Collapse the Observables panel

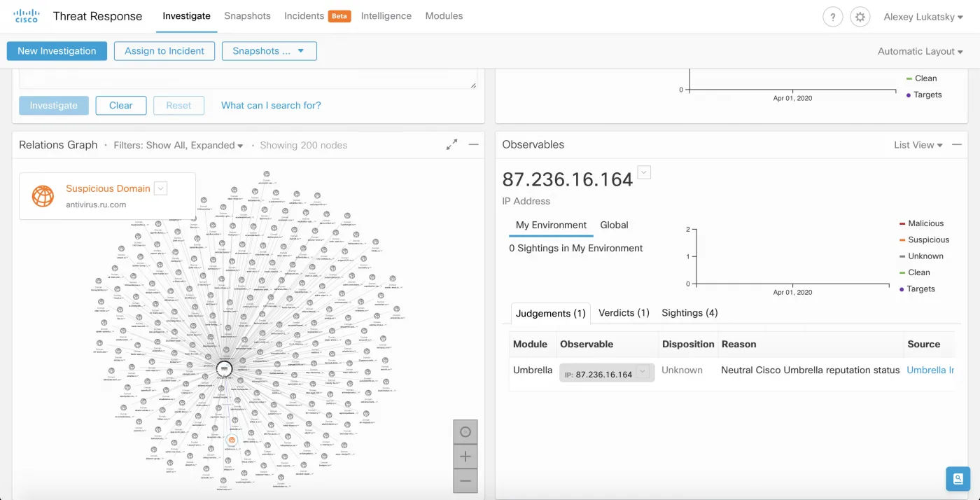pyautogui.click(x=957, y=144)
